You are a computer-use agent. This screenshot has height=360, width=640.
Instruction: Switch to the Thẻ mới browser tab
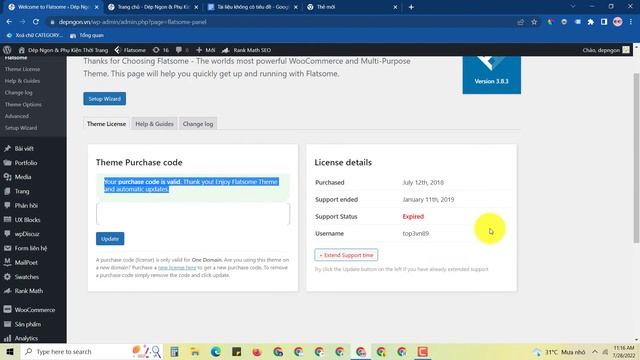(352, 7)
